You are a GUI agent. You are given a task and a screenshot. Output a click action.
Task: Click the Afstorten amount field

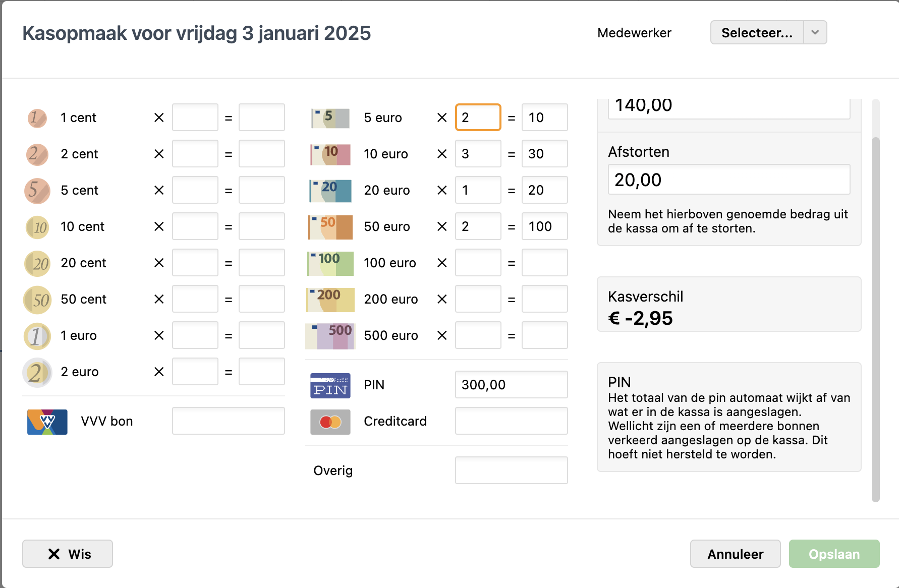coord(728,180)
